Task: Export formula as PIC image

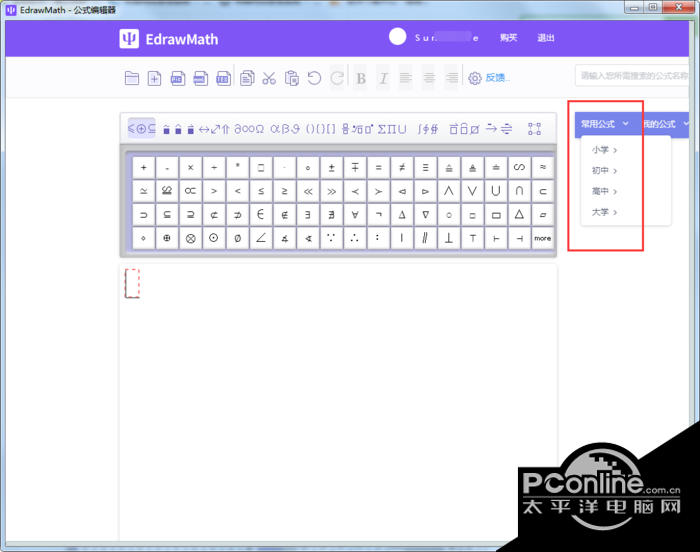Action: pyautogui.click(x=178, y=78)
